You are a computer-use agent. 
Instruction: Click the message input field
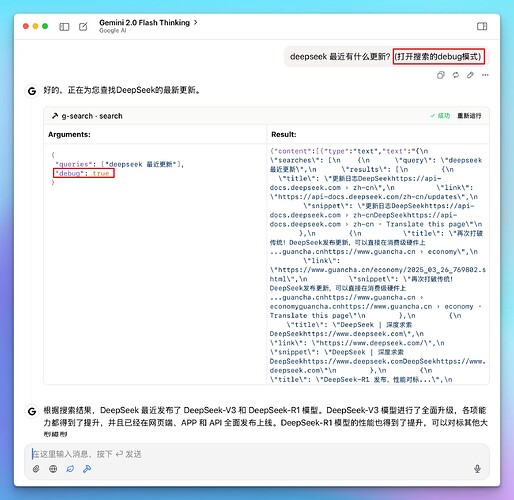257,454
